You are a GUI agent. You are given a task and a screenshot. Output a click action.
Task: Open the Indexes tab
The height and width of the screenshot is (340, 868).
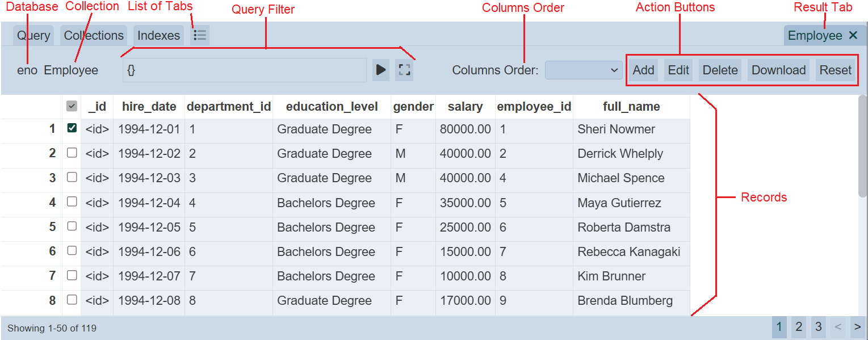[158, 35]
